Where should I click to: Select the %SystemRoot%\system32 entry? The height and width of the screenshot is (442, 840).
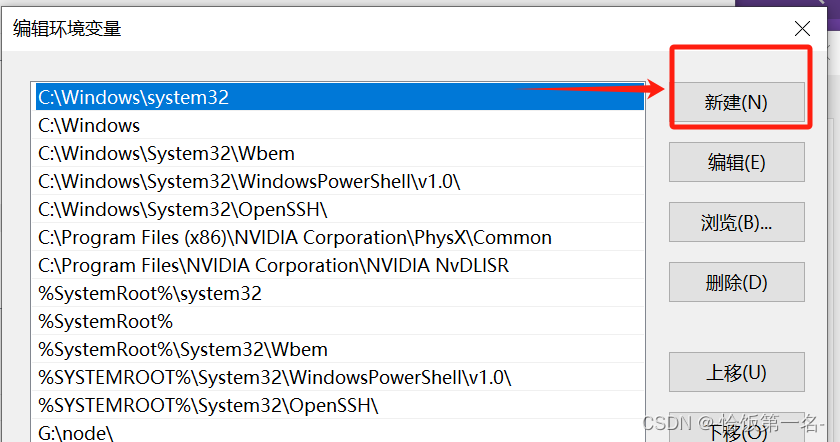coord(340,293)
